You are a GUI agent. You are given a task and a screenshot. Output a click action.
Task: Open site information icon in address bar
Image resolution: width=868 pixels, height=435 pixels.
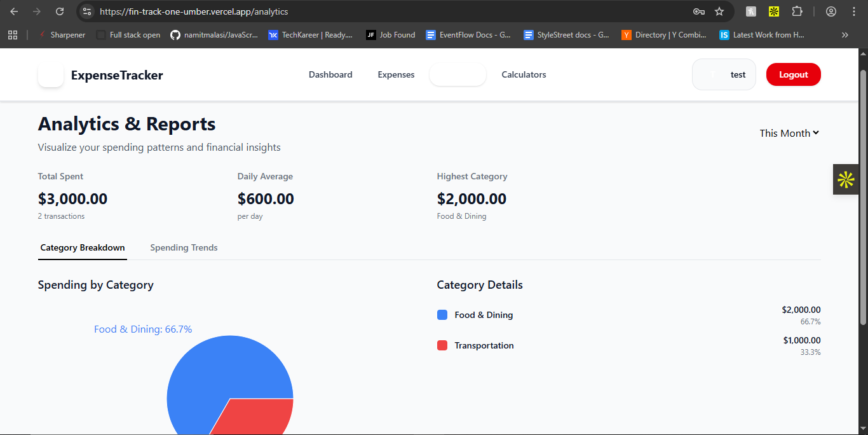(87, 11)
